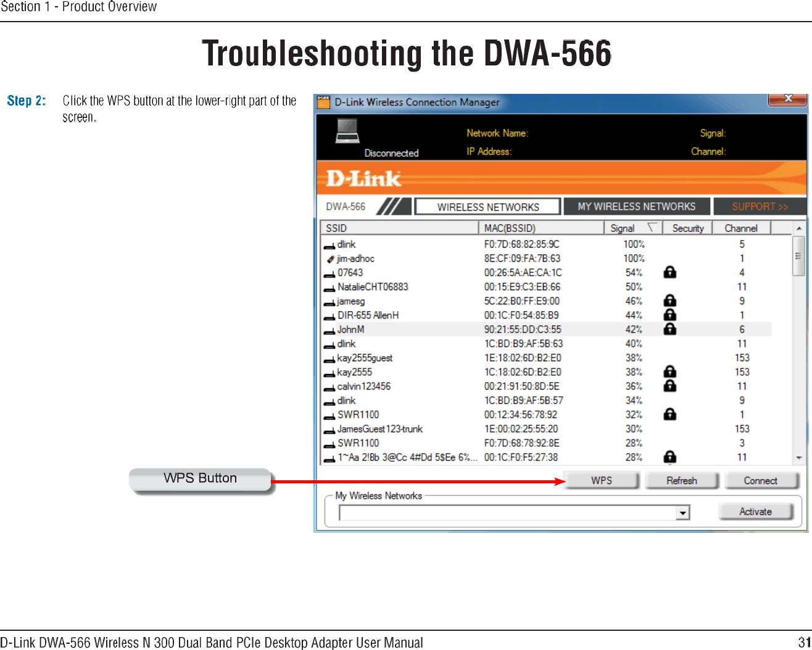Click the 42% signal value

click(x=634, y=330)
